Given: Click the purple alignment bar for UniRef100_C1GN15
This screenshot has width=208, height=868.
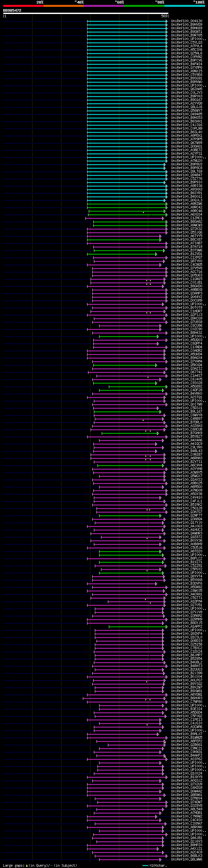Looking at the screenshot, I should coord(128,279).
